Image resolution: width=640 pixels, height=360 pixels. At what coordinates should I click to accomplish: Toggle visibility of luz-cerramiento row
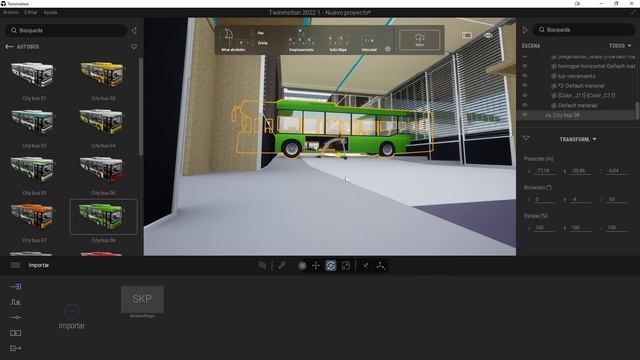point(525,76)
